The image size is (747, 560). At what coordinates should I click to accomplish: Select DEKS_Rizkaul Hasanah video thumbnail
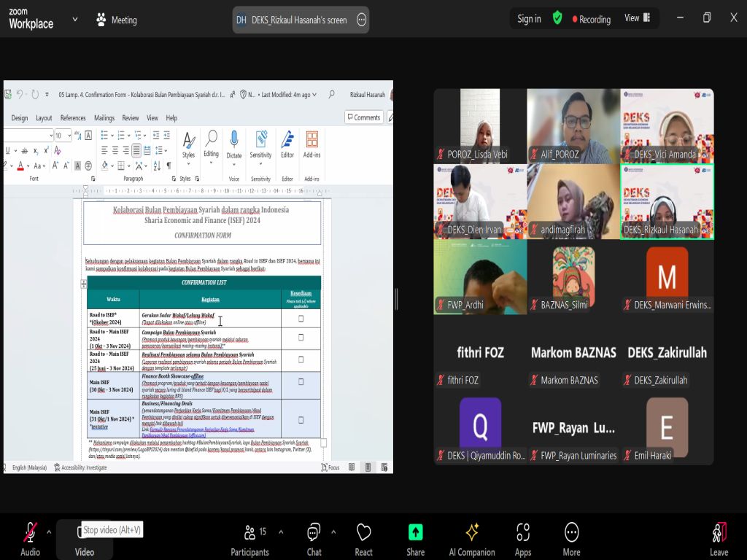point(667,201)
